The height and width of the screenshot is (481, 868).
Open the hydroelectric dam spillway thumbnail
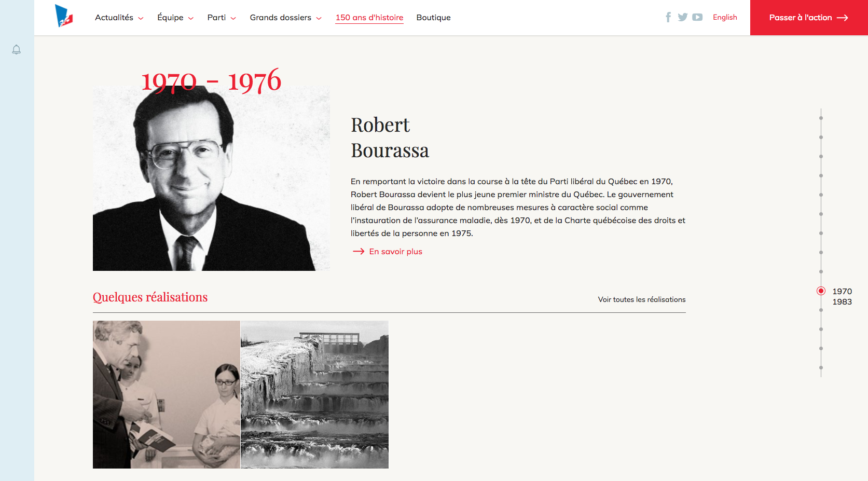pos(314,394)
